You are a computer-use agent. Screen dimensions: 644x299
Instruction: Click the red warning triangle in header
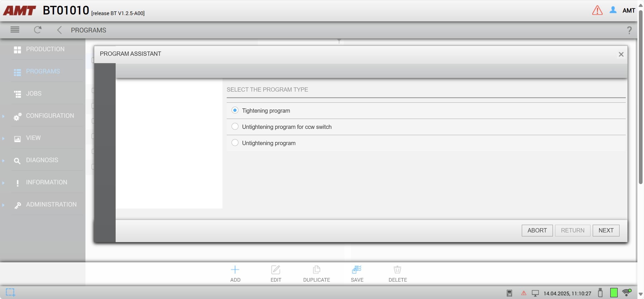pyautogui.click(x=597, y=10)
